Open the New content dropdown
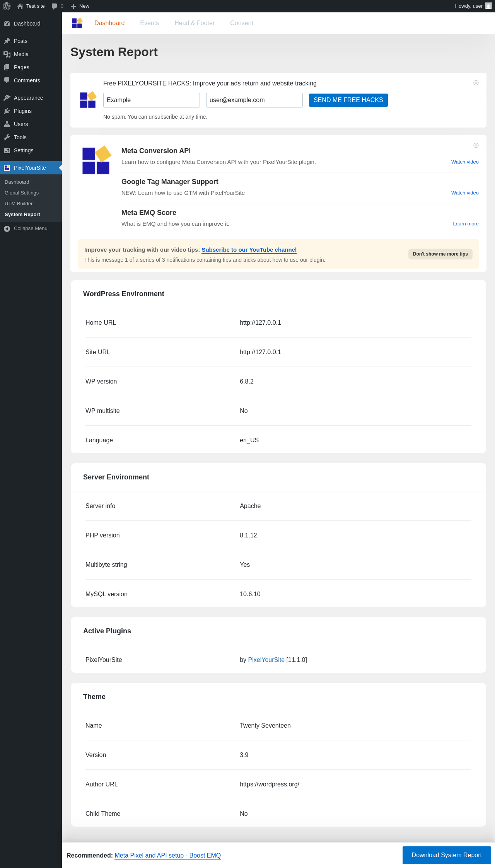495x868 pixels. 80,6
